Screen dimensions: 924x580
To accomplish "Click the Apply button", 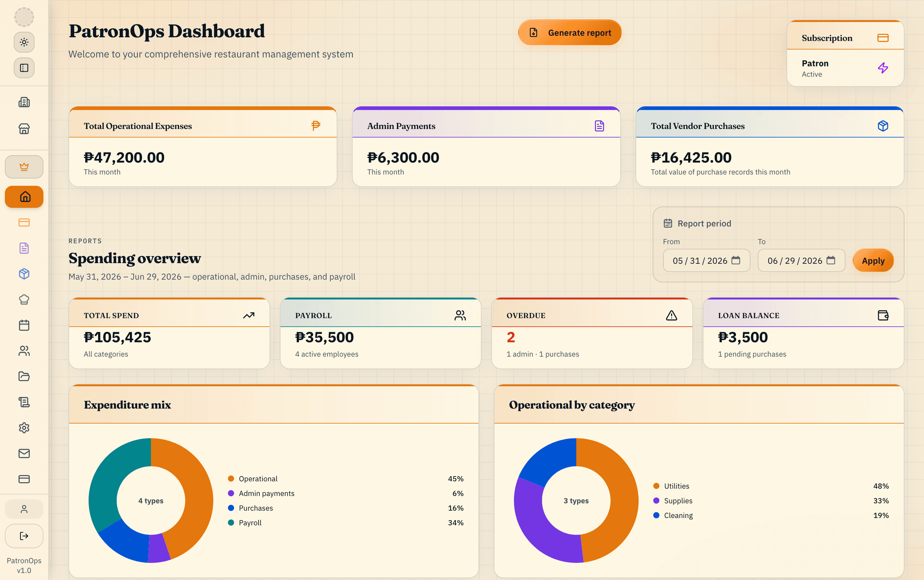I will coord(873,260).
